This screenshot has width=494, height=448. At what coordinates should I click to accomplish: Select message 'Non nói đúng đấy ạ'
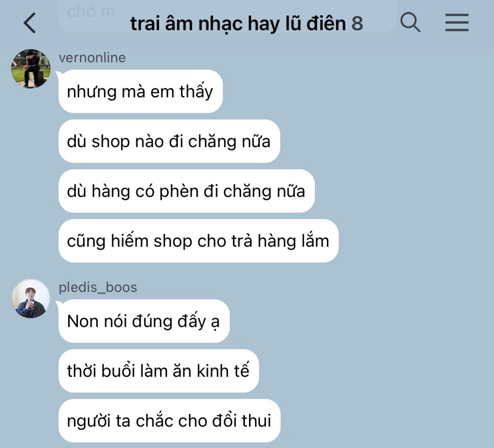[x=144, y=321]
